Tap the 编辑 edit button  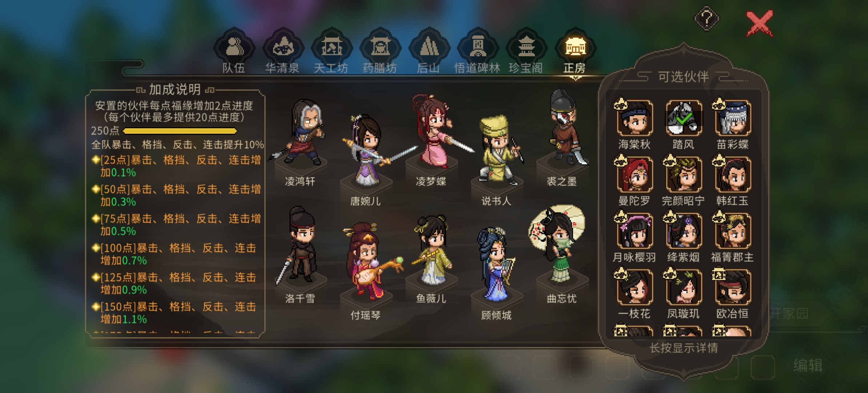pyautogui.click(x=808, y=365)
